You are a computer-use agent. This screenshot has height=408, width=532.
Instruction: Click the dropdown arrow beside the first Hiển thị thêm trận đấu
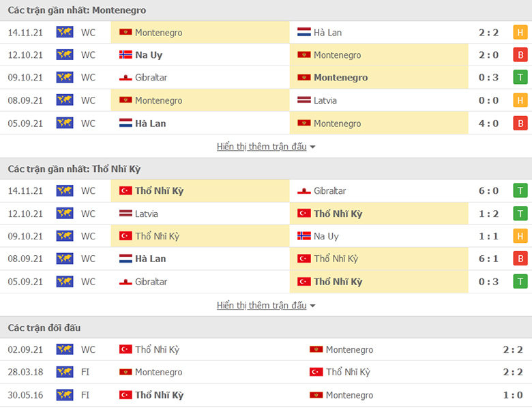click(312, 147)
